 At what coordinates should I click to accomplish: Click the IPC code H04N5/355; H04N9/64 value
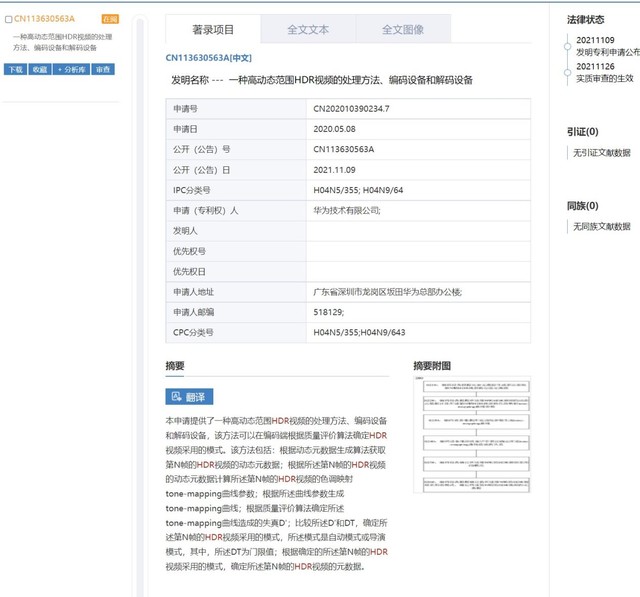pos(359,190)
